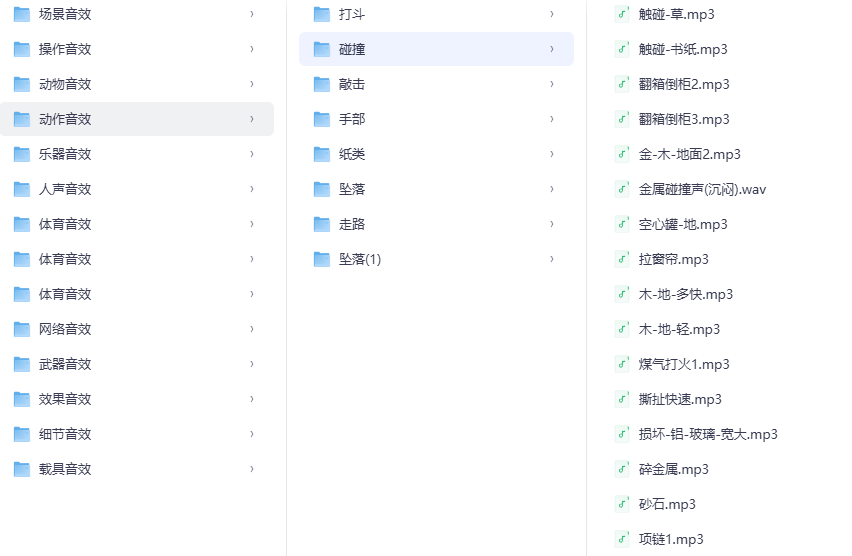This screenshot has height=556, width=852.
Task: Select the file 翻箱倒柜2.mp3
Action: (x=684, y=84)
